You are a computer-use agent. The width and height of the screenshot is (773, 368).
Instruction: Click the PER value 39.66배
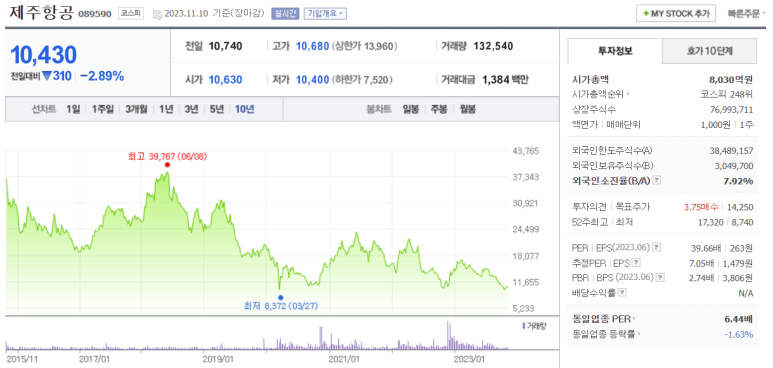coord(702,247)
